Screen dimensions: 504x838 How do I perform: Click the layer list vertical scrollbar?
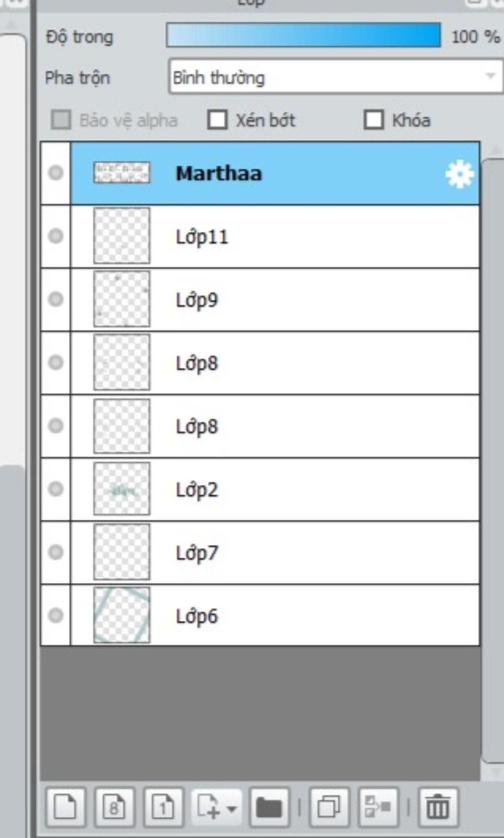(x=492, y=461)
